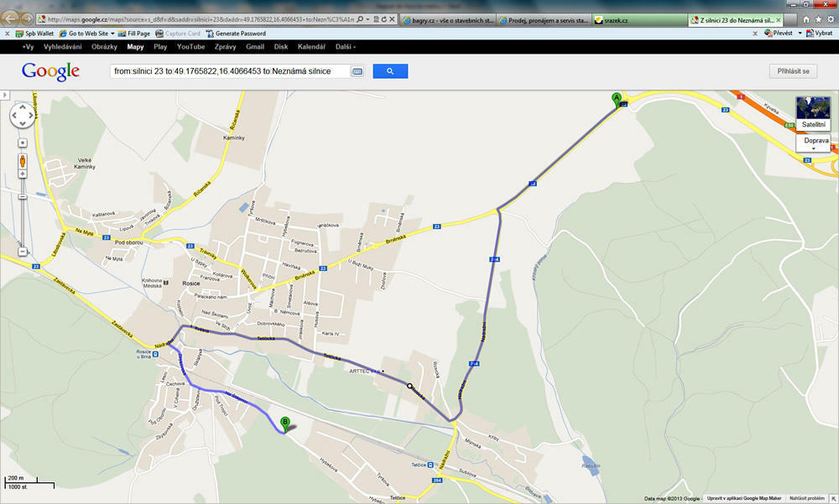Stop loading with the address bar X icon
Screen dimensions: 839x504
(392, 19)
